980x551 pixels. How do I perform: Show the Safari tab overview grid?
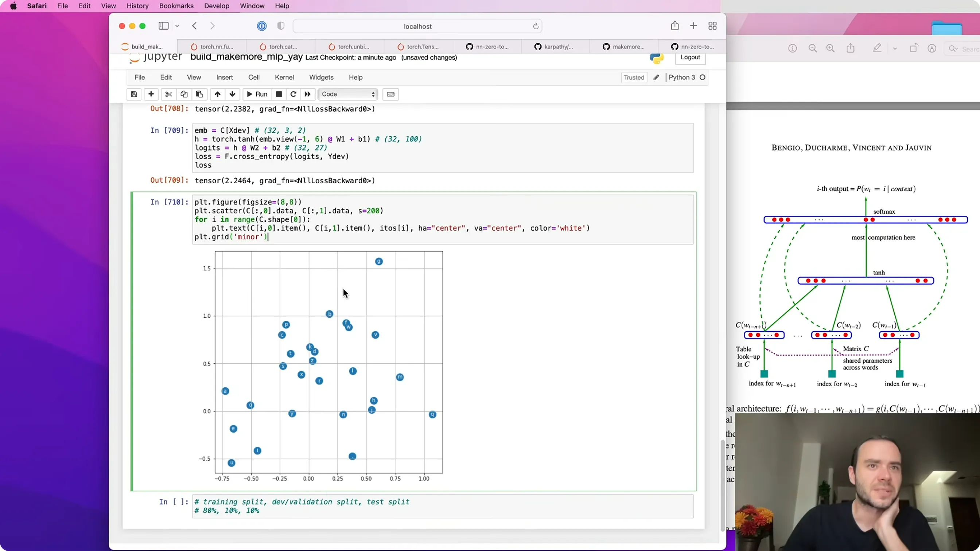[712, 26]
